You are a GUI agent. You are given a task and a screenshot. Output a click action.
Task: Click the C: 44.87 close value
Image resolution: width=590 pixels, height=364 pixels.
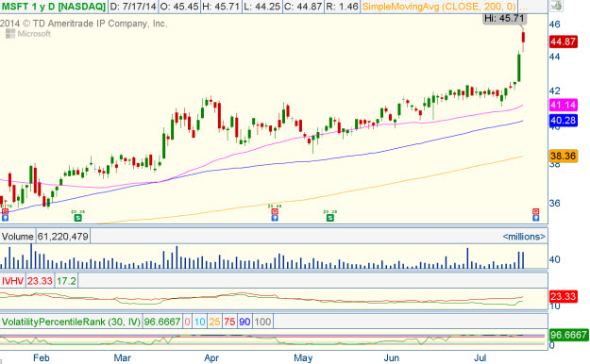303,7
